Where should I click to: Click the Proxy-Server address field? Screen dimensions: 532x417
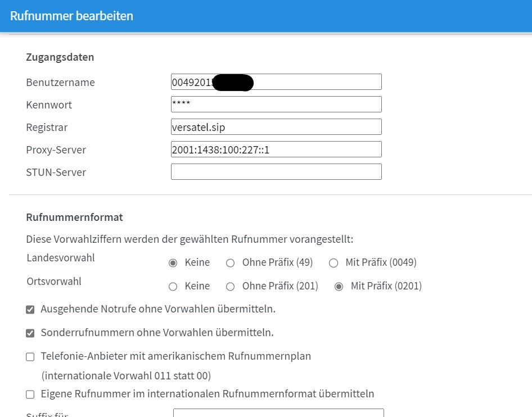[276, 149]
